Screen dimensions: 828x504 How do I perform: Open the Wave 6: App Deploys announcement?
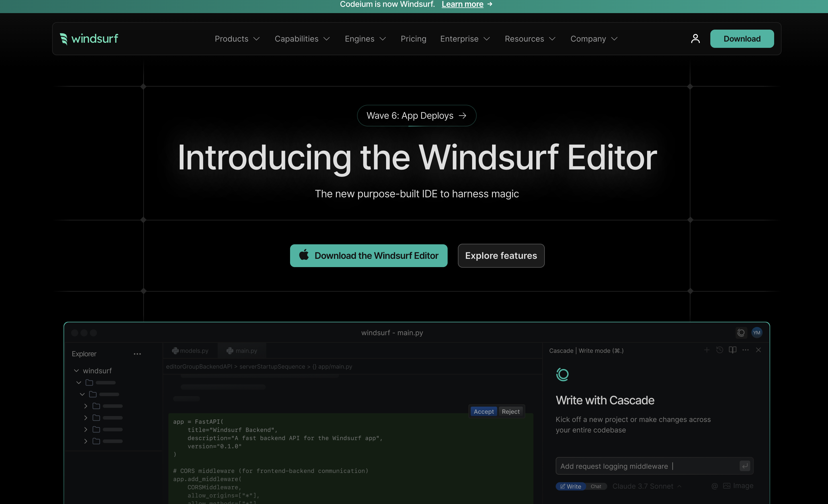tap(416, 116)
